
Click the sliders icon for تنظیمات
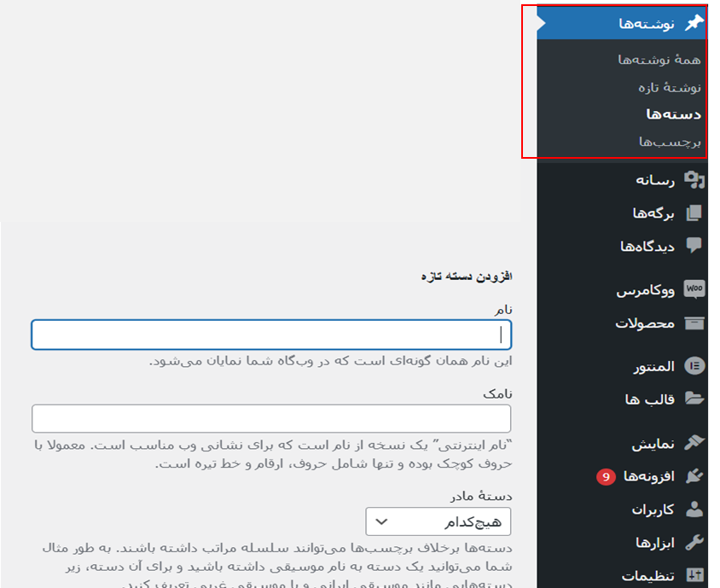point(694,576)
